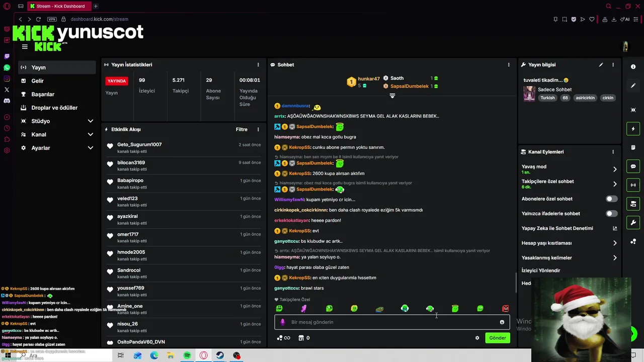The width and height of the screenshot is (644, 362).
Task: Click the Gönder send button
Action: tap(498, 338)
